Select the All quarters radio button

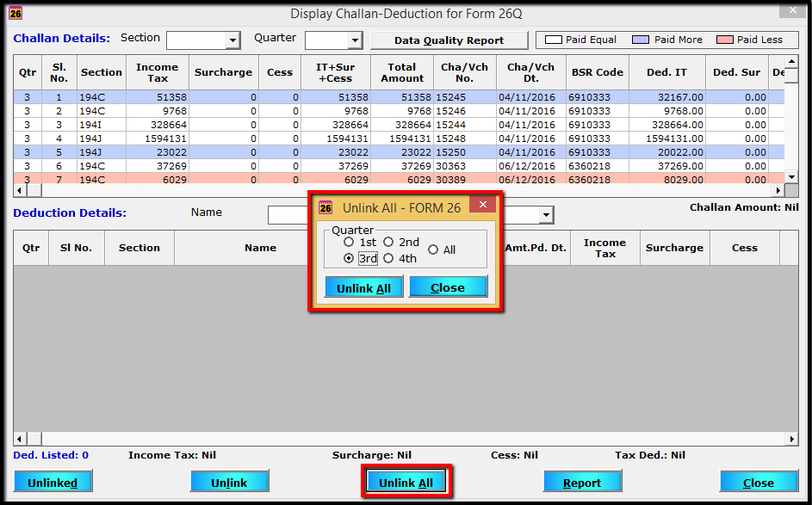click(433, 249)
